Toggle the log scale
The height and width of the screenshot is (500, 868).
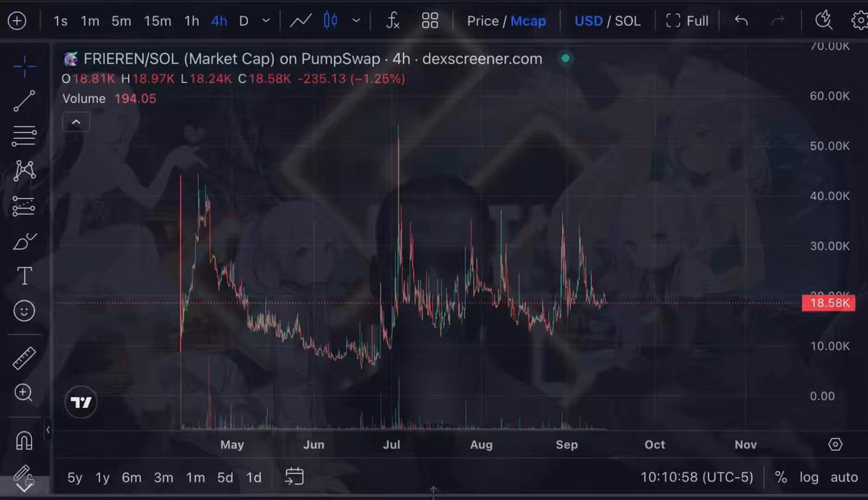point(809,478)
